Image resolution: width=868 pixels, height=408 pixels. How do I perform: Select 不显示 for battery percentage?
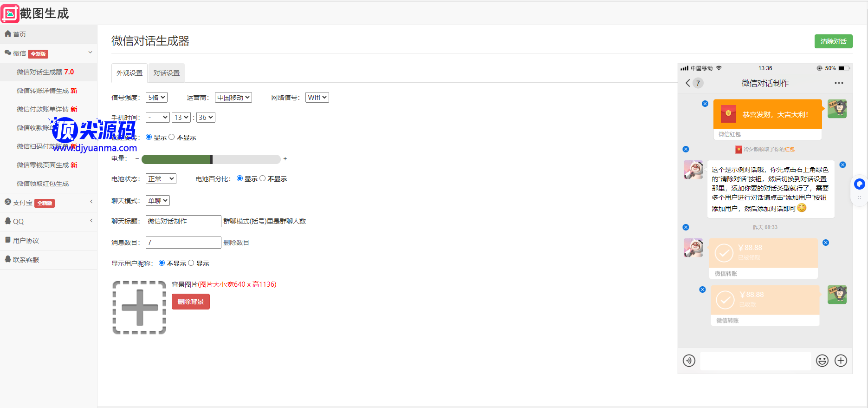point(263,178)
